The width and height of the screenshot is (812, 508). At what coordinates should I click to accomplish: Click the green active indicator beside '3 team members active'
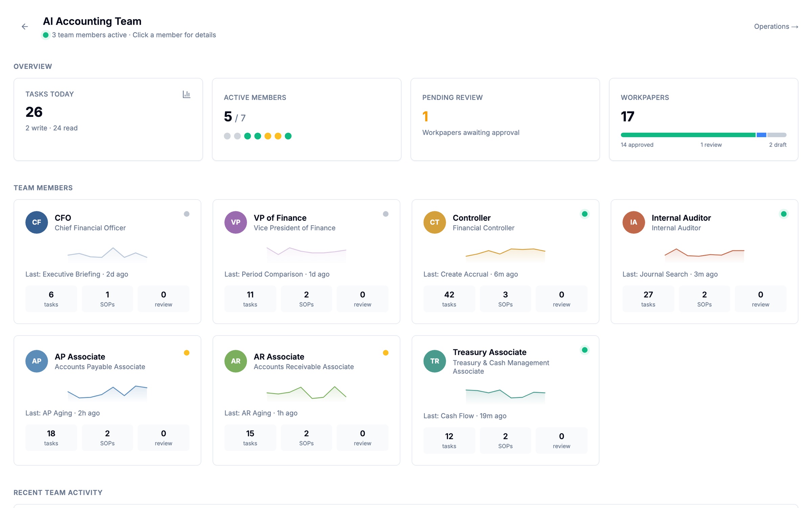coord(45,35)
